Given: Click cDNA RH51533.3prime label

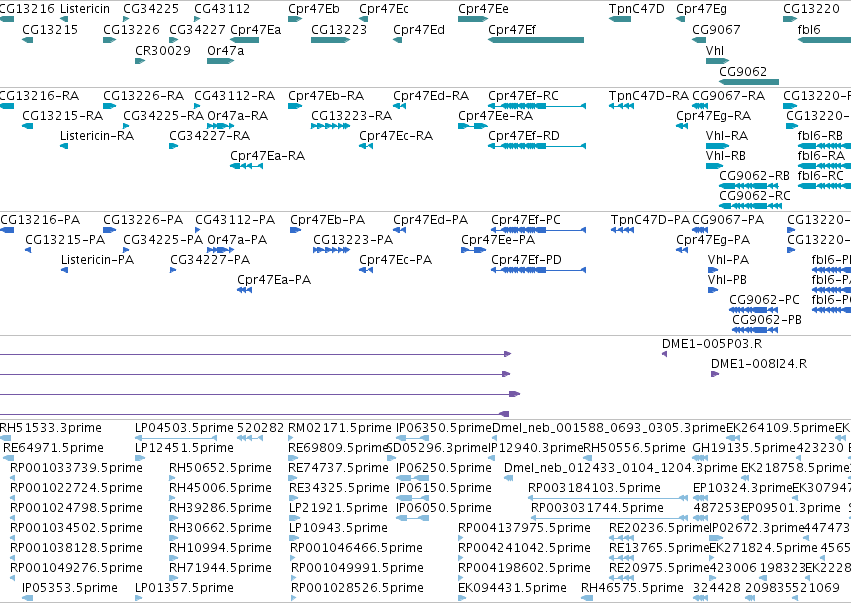Looking at the screenshot, I should pos(50,428).
